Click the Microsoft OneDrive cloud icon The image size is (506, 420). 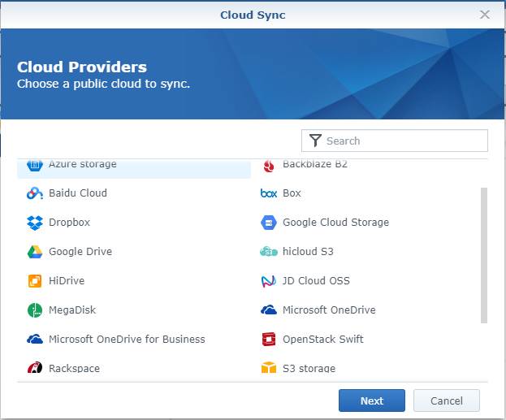(x=269, y=310)
